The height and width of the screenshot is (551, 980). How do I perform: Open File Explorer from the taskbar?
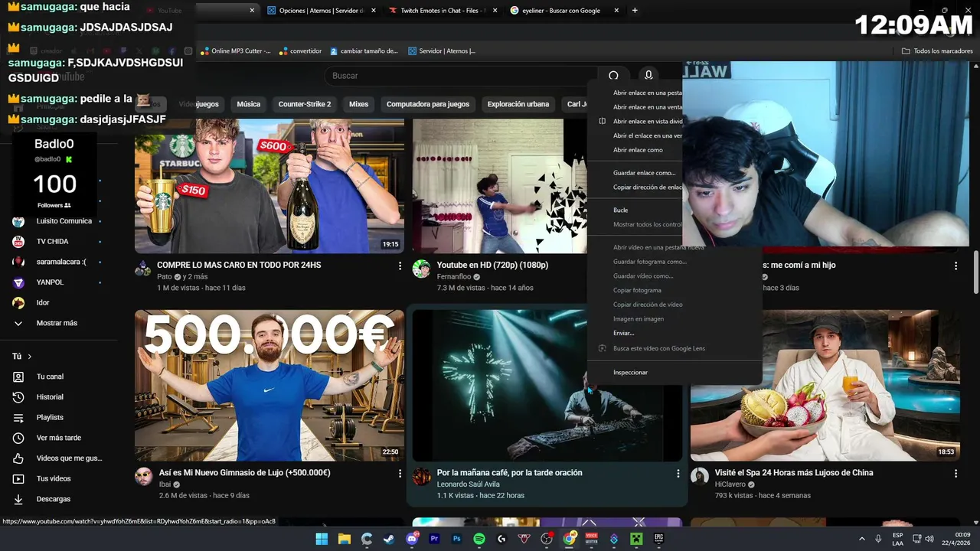click(345, 539)
